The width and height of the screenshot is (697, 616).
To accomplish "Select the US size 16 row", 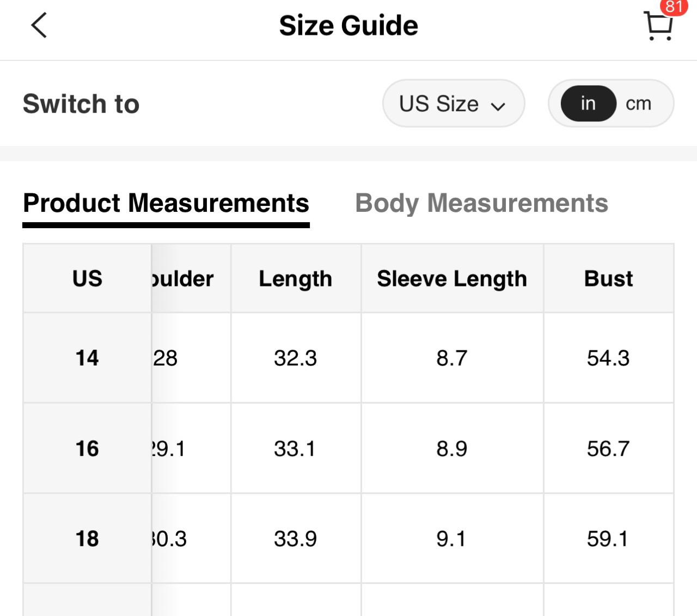I will coord(87,449).
